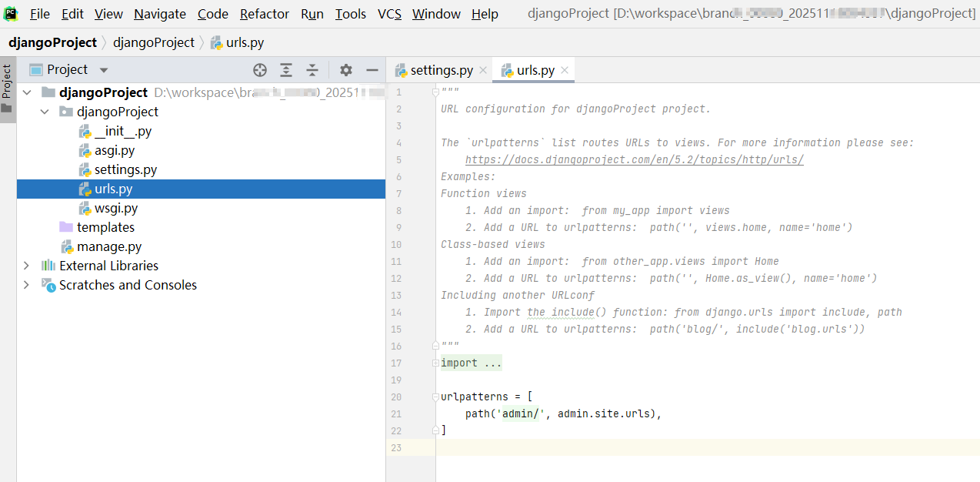The image size is (980, 482).
Task: Click the Python file icon on settings.py tab
Action: coord(401,70)
